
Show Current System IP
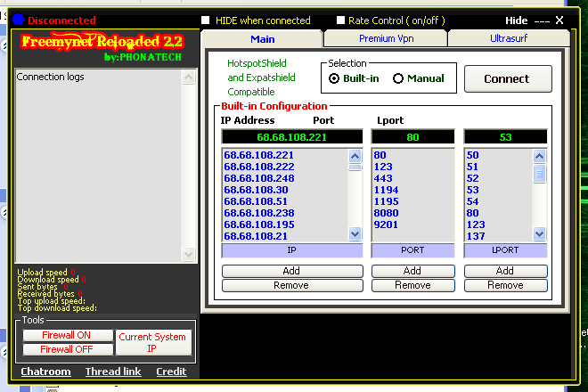pos(153,342)
